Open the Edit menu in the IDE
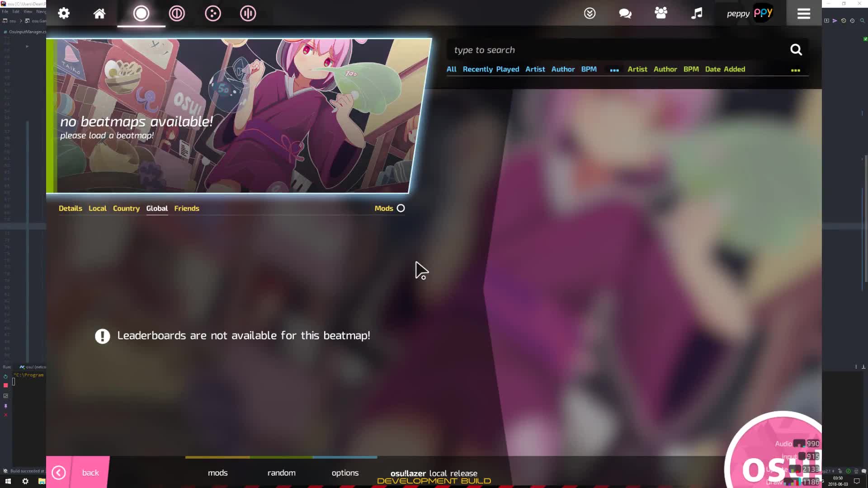868x488 pixels. click(x=16, y=11)
